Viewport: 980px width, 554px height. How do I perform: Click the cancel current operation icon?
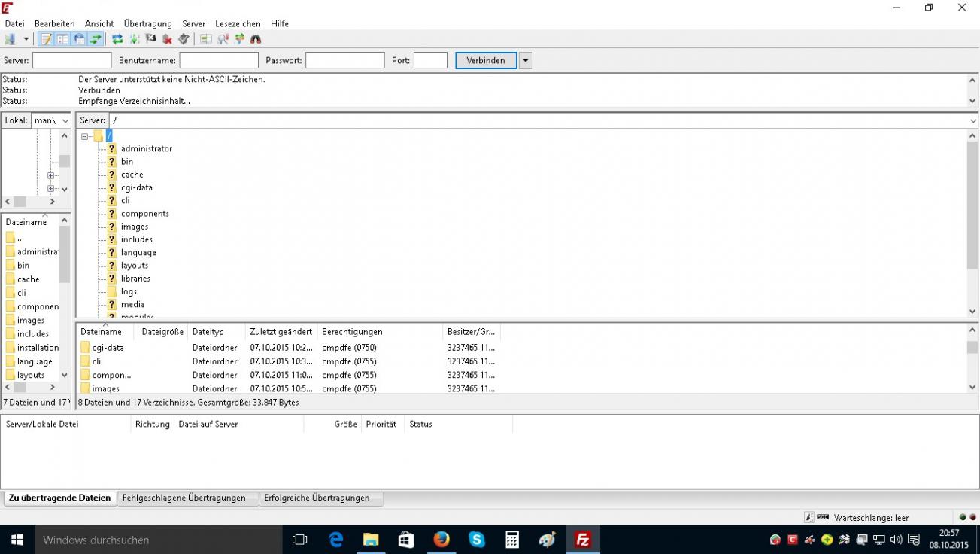click(x=150, y=39)
